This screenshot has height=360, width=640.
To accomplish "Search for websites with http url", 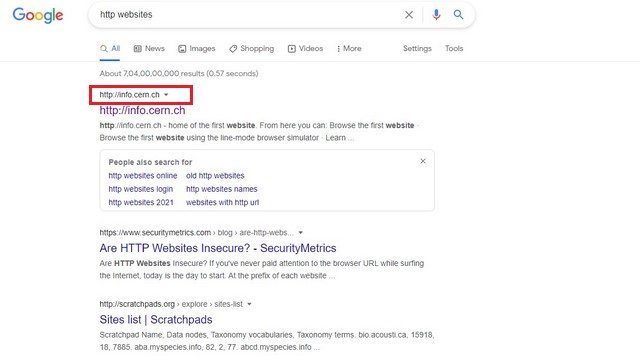I will click(x=222, y=202).
